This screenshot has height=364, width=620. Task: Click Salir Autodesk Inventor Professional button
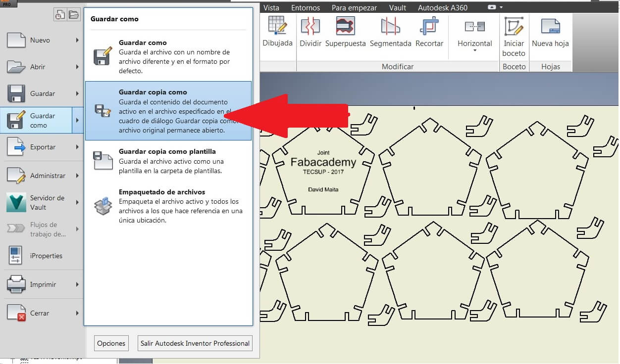click(x=195, y=343)
